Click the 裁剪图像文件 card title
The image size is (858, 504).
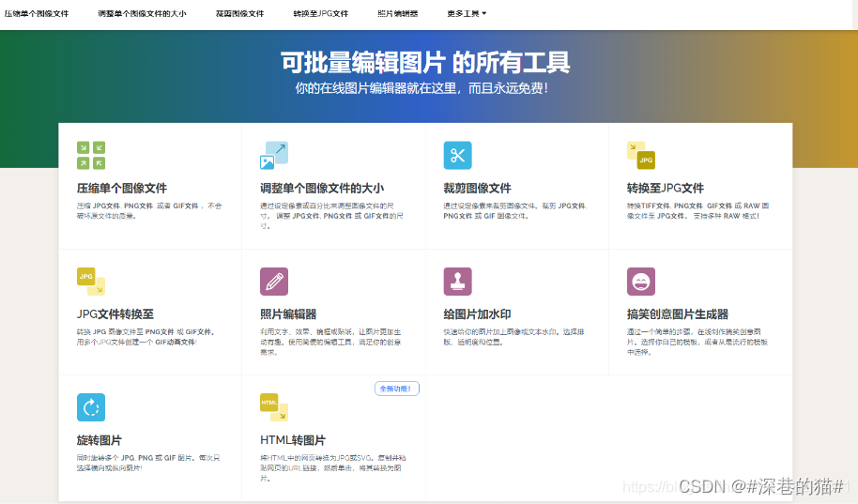(477, 189)
